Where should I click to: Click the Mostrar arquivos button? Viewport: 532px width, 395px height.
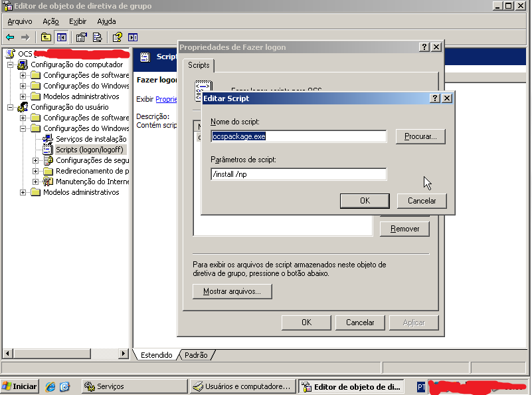pos(231,291)
